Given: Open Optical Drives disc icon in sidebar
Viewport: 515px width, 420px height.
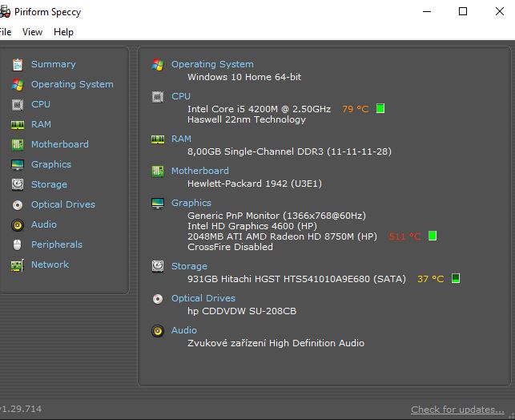Looking at the screenshot, I should 18,205.
